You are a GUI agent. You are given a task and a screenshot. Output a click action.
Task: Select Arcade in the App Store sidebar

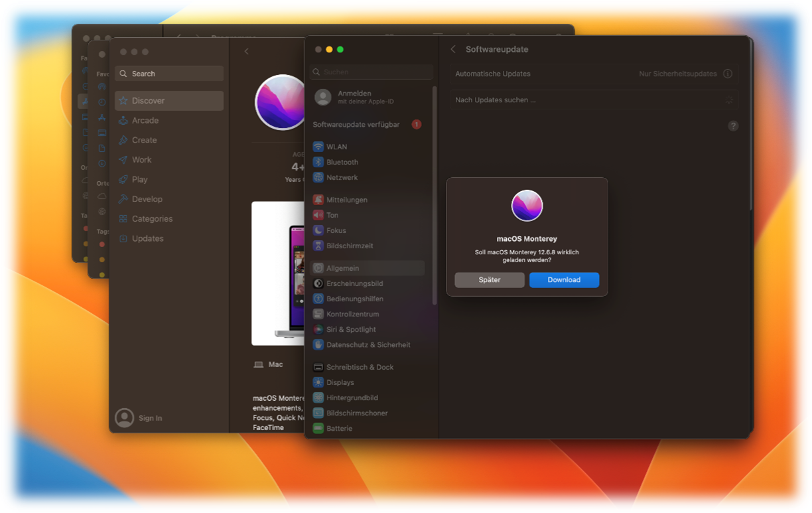[169, 120]
